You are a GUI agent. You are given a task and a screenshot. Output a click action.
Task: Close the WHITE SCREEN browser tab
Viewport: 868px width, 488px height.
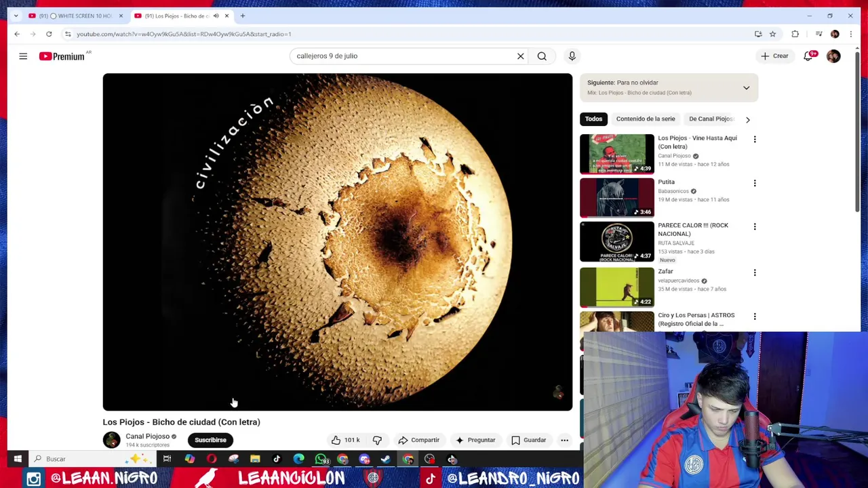[x=121, y=16]
